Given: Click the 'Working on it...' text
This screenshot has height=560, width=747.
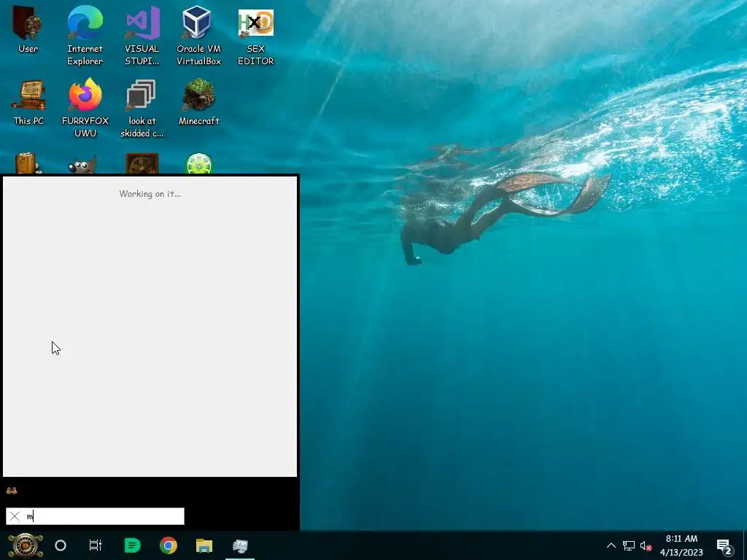Looking at the screenshot, I should [x=150, y=194].
